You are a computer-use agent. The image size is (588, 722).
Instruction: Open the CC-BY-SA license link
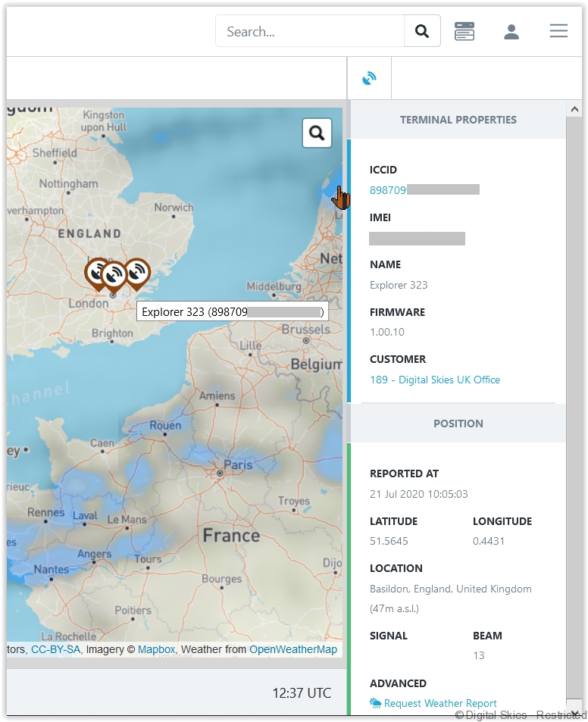(x=55, y=649)
